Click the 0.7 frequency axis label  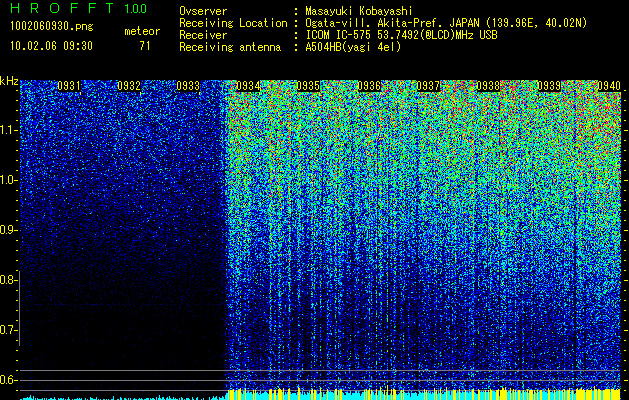(x=8, y=330)
